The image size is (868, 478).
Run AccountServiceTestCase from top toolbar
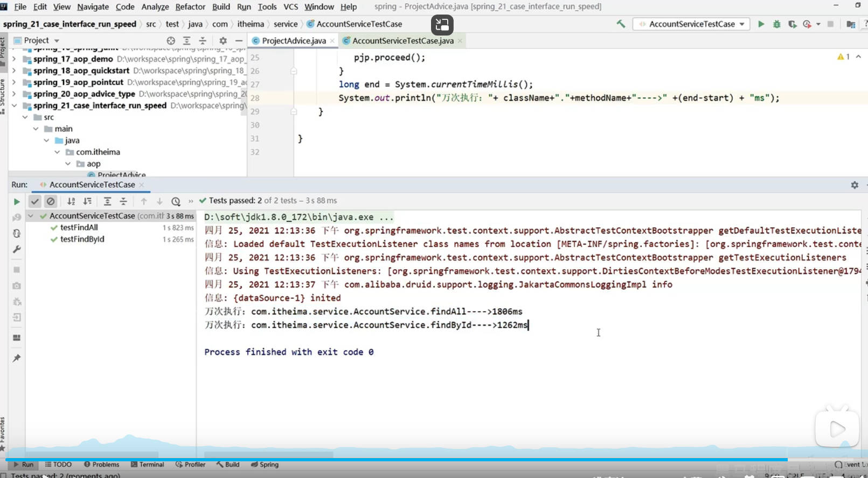pyautogui.click(x=761, y=24)
